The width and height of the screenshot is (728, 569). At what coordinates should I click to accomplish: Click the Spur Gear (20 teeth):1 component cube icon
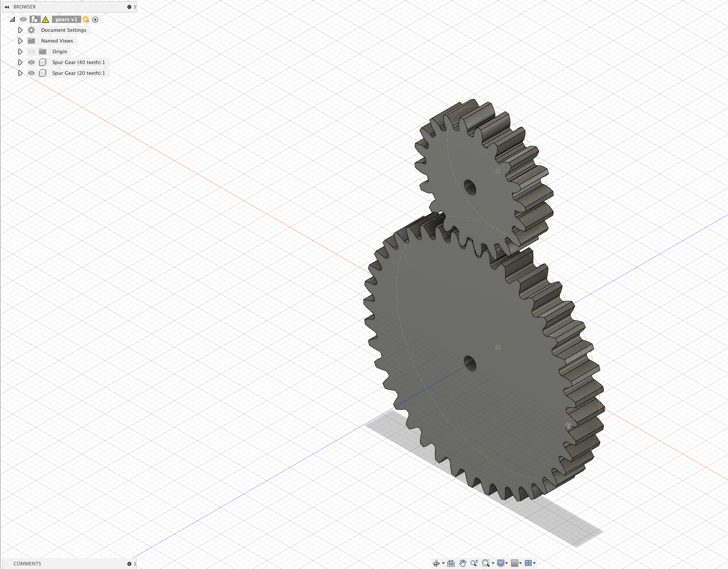pyautogui.click(x=43, y=73)
